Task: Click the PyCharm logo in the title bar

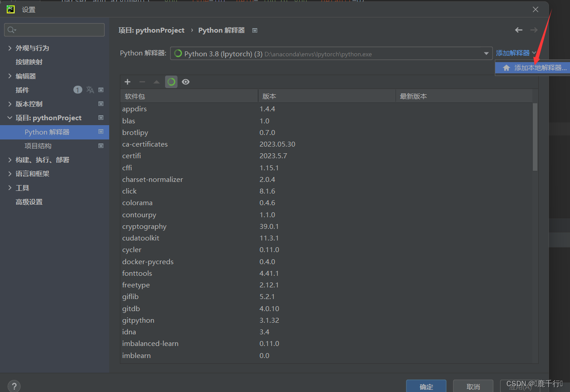Action: coord(10,9)
